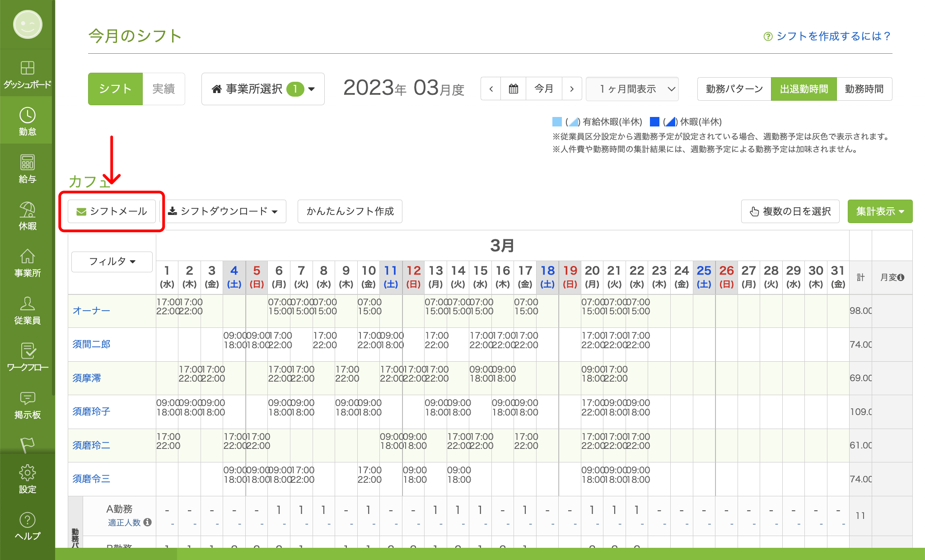Switch view to 勤務パターン

pos(734,89)
